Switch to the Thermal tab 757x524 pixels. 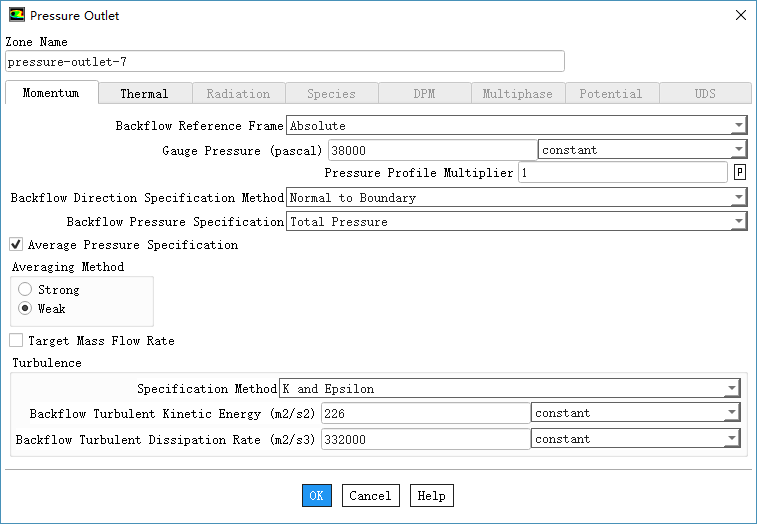(x=144, y=94)
